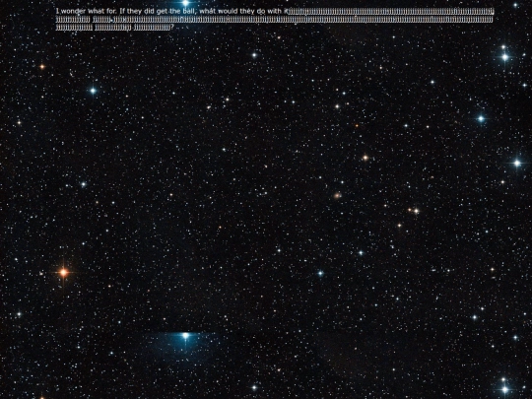Click the text "If they did get the ball"
This screenshot has height=399, width=532.
pyautogui.click(x=158, y=11)
